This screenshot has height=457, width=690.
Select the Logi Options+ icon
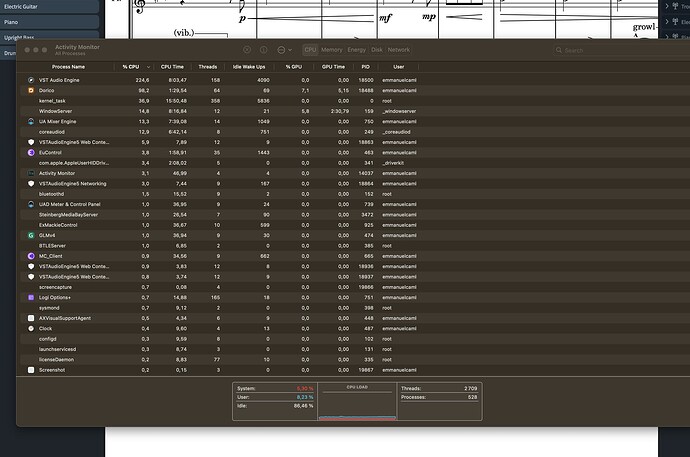pyautogui.click(x=31, y=297)
